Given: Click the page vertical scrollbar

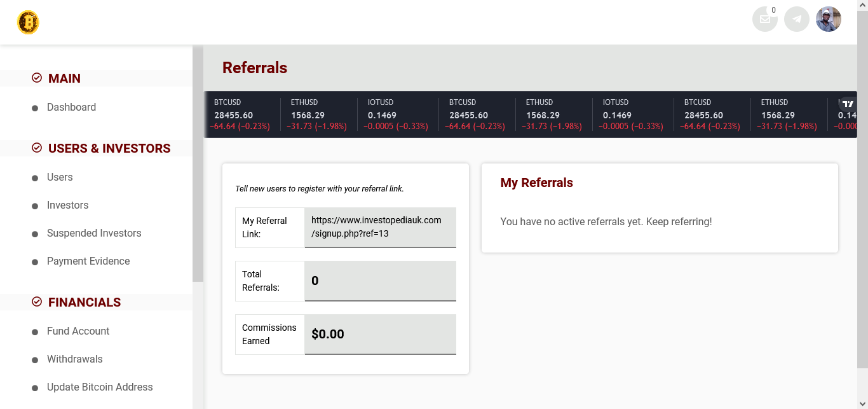Looking at the screenshot, I should 862,189.
